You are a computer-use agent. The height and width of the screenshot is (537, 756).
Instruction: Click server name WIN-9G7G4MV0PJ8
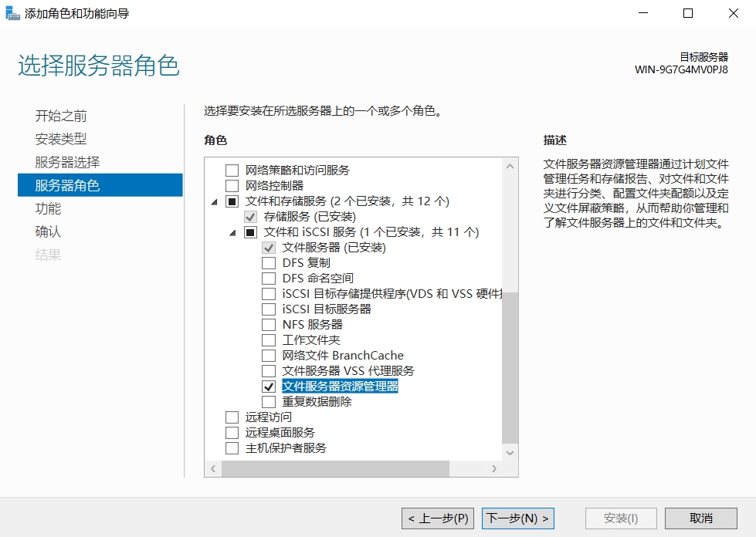click(x=681, y=70)
